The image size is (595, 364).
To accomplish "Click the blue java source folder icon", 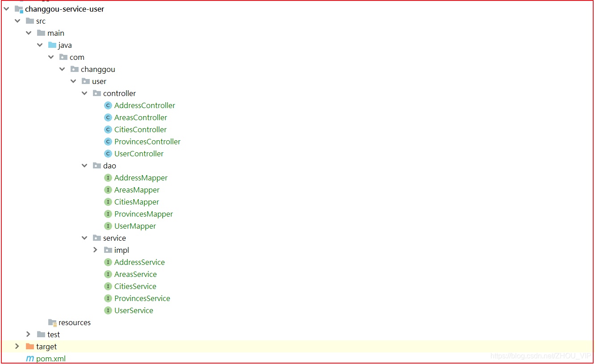I will [52, 45].
